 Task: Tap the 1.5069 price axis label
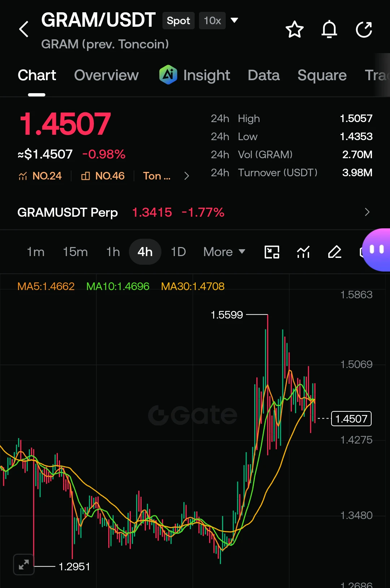pos(356,364)
